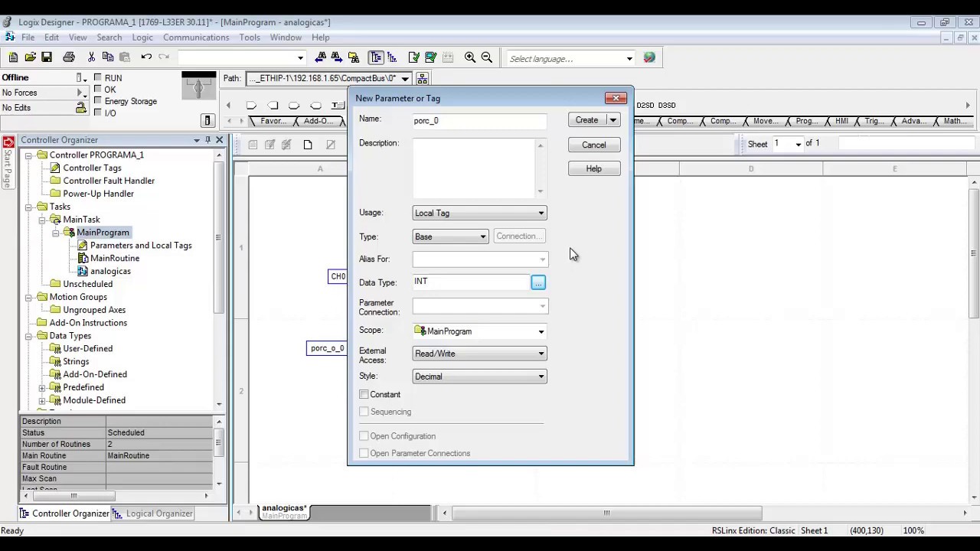The width and height of the screenshot is (980, 551).
Task: Click the Browse Logic binoculars icon
Action: [354, 57]
